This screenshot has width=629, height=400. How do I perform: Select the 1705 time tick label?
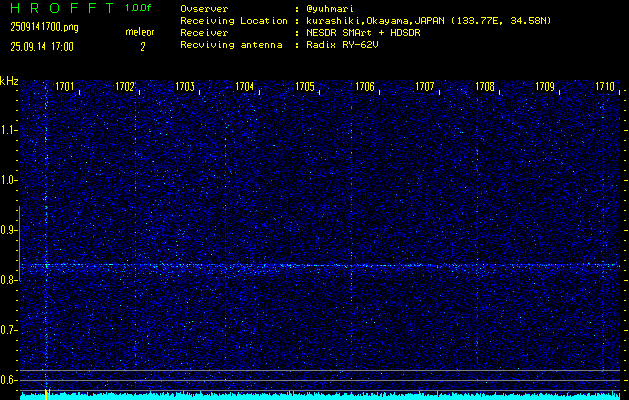(305, 86)
